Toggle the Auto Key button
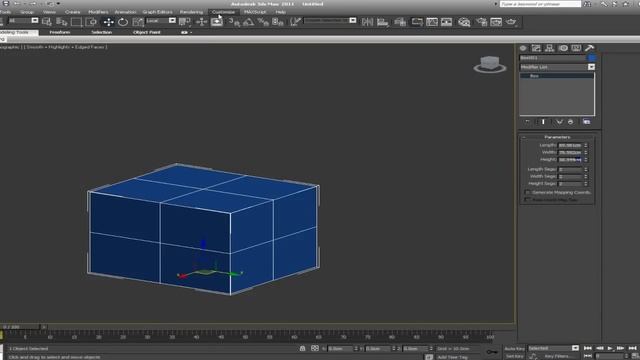The width and height of the screenshot is (640, 360). tap(514, 349)
